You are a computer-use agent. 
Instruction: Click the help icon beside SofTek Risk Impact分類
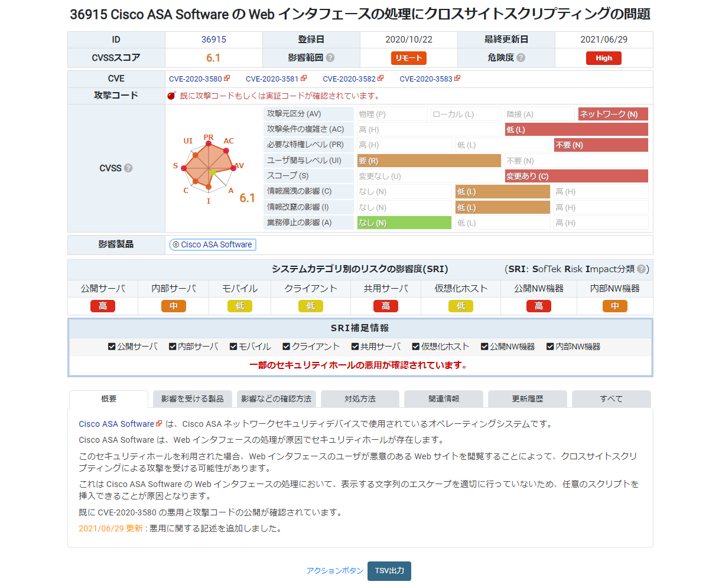pyautogui.click(x=641, y=269)
